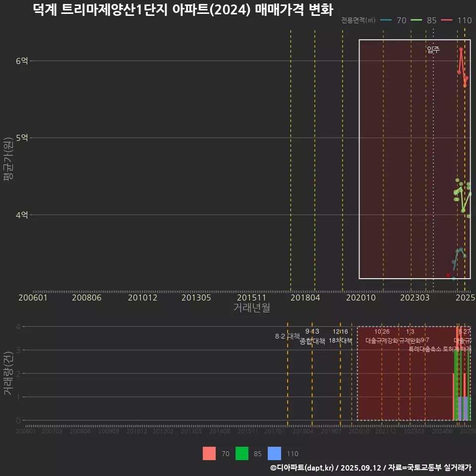Click the 202303 tick in price chart
This screenshot has height=476, width=476.
click(415, 297)
